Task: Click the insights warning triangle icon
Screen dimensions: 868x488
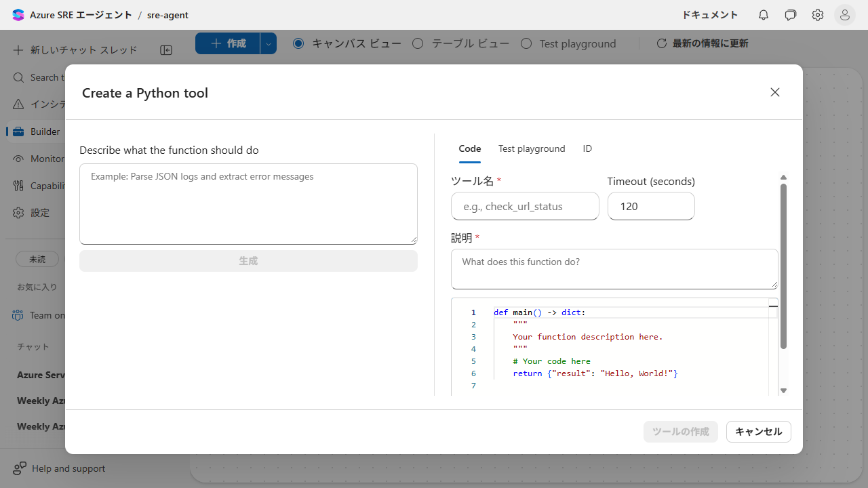Action: [x=18, y=104]
